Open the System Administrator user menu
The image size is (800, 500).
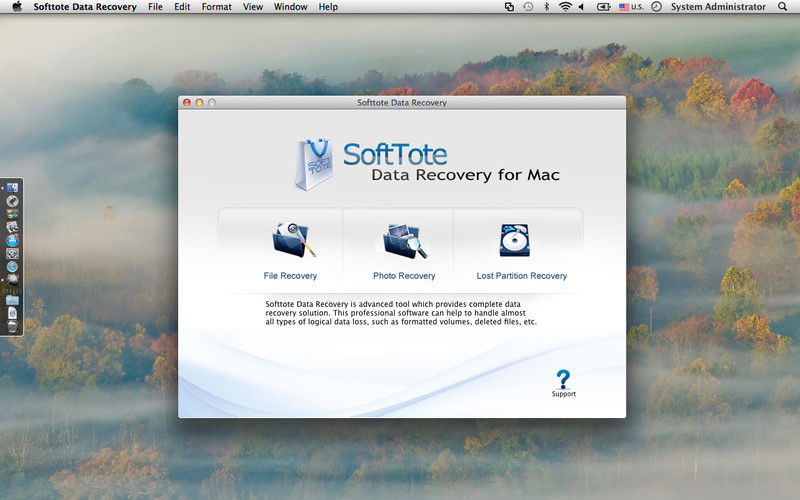(718, 7)
